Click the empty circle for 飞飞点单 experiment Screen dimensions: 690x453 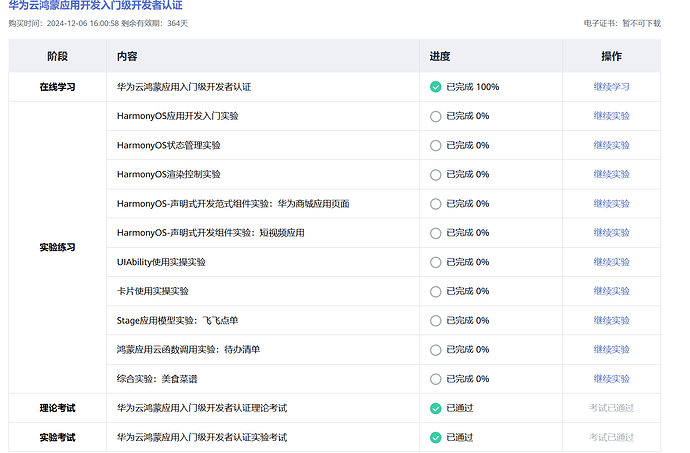point(435,320)
